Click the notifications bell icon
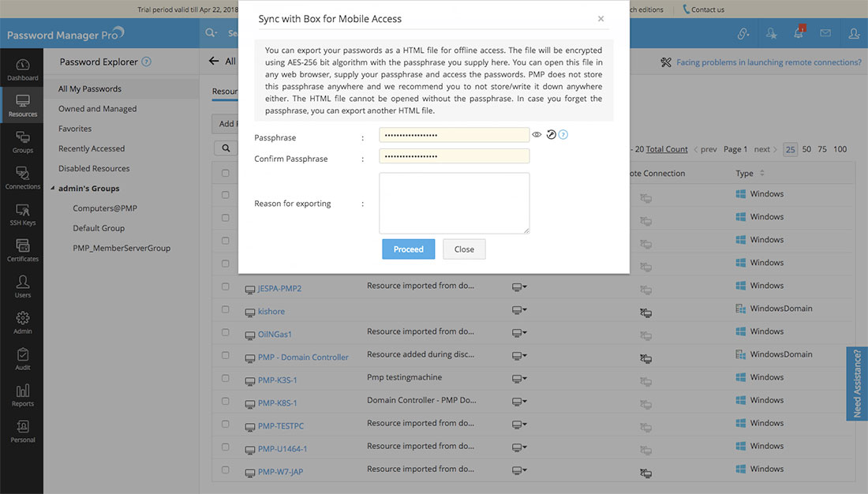The image size is (868, 494). [799, 33]
